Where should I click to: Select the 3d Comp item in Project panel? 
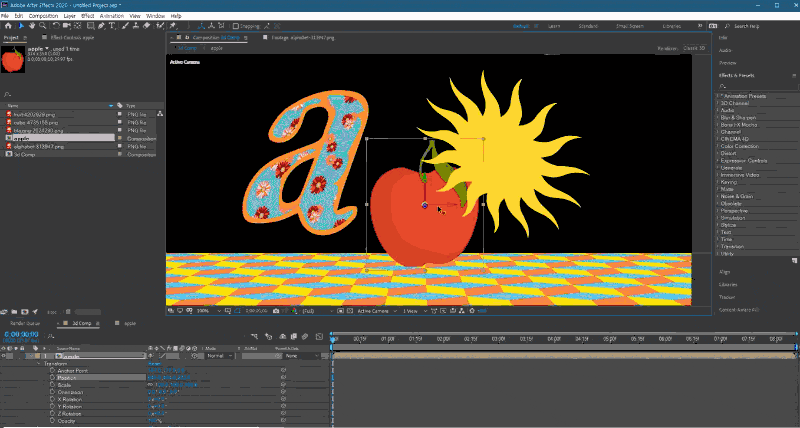pyautogui.click(x=22, y=155)
